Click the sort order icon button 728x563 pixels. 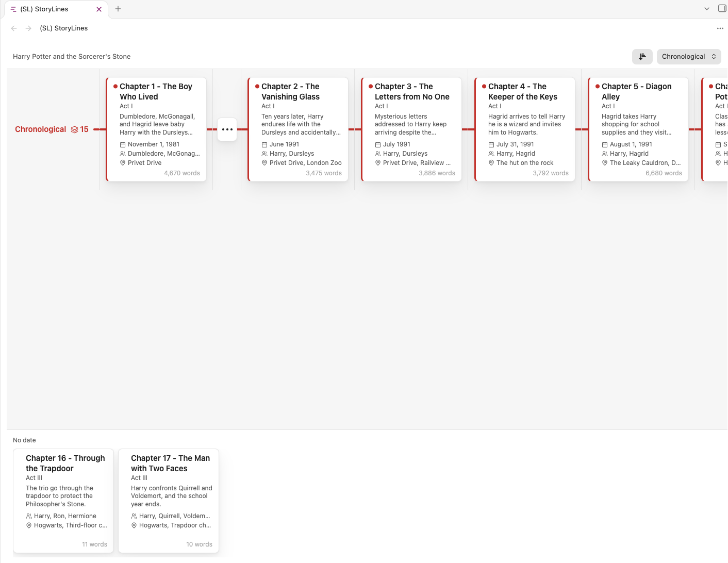[642, 57]
